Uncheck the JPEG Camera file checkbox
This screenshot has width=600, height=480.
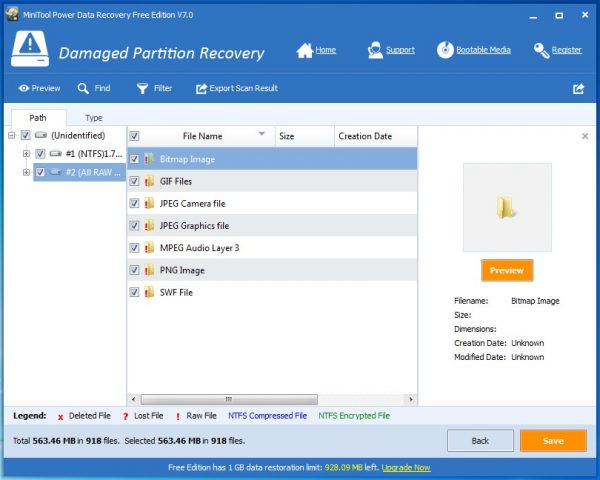pos(134,203)
